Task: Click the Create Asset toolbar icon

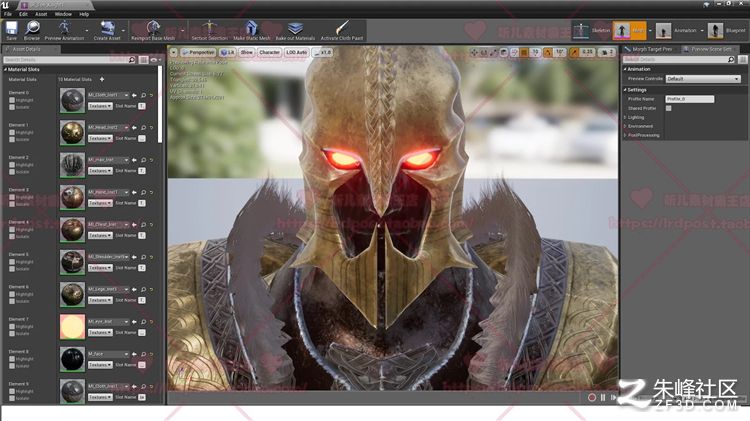Action: coord(107,27)
